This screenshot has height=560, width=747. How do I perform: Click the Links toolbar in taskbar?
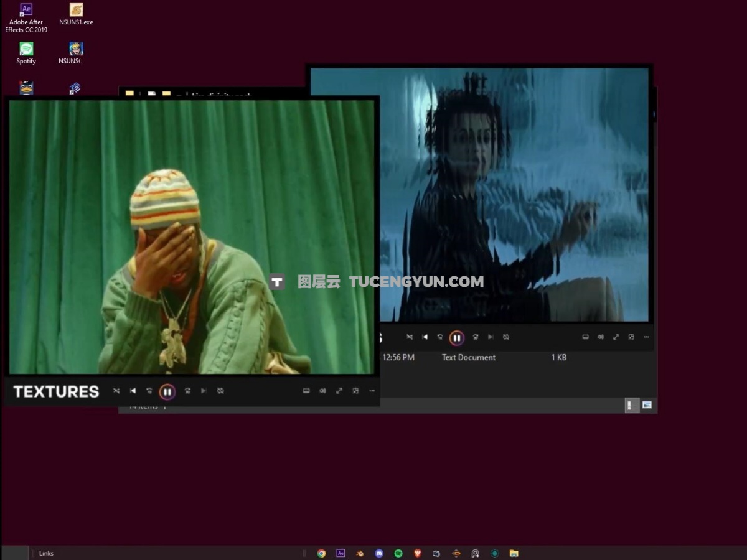[46, 553]
